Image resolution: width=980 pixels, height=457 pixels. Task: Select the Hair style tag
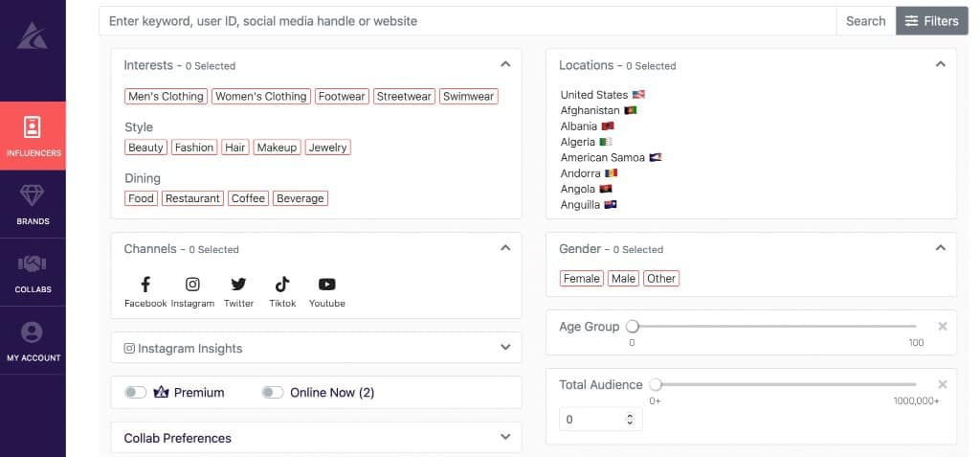point(235,148)
